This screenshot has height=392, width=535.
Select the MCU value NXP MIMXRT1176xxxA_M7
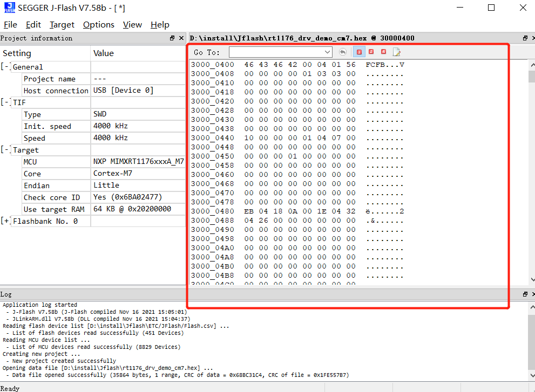(x=138, y=162)
